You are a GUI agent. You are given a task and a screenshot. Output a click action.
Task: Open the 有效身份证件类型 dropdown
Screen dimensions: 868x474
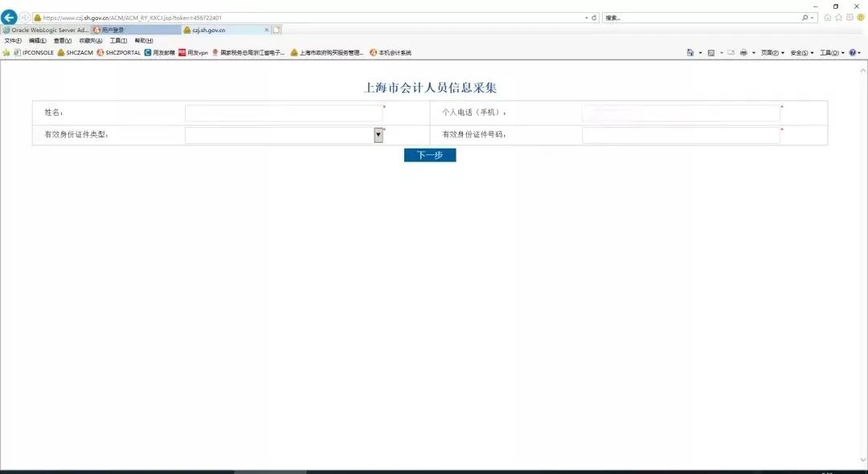378,135
